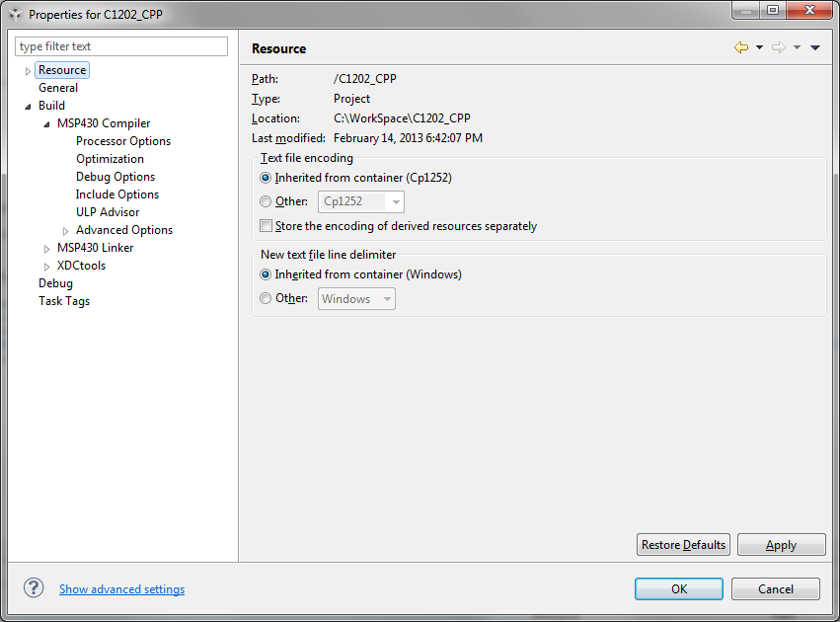Expand the XDCtools tree node
Image resolution: width=840 pixels, height=622 pixels.
(47, 266)
